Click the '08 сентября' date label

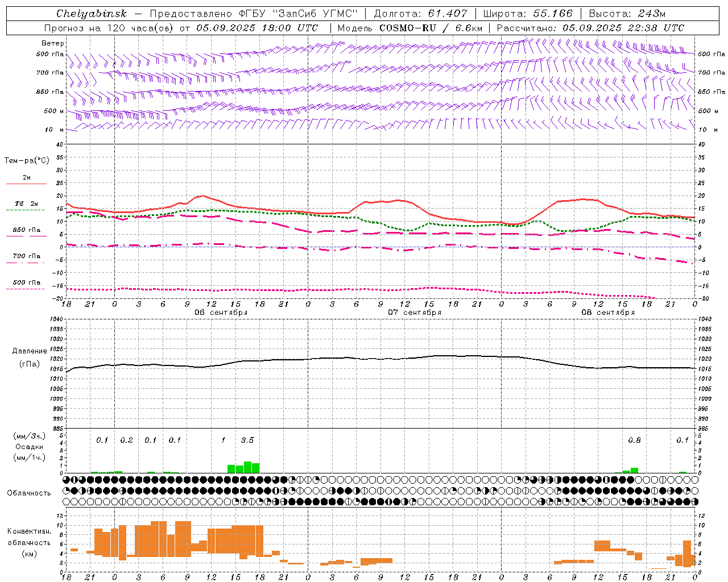point(608,313)
